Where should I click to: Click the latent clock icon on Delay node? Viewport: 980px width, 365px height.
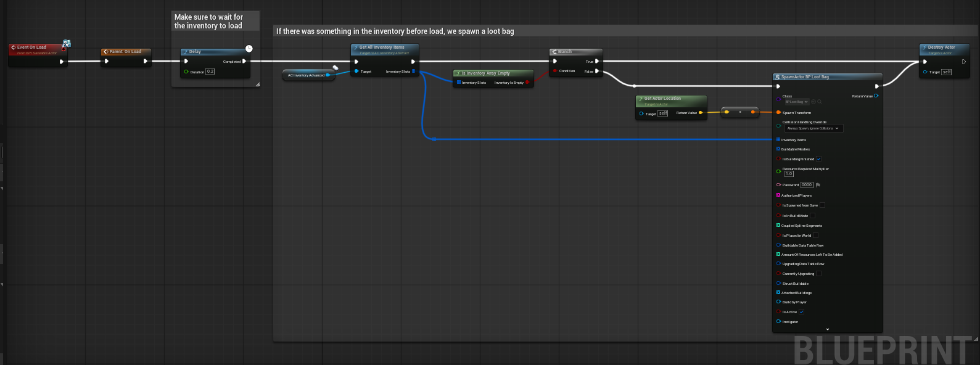coord(249,48)
